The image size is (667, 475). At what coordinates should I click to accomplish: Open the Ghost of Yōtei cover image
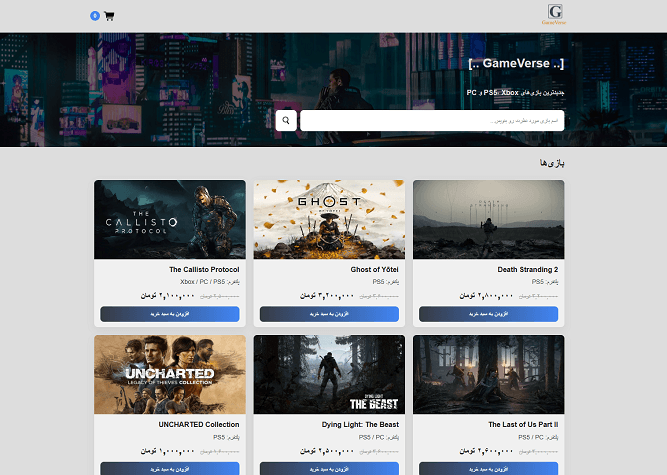point(329,219)
